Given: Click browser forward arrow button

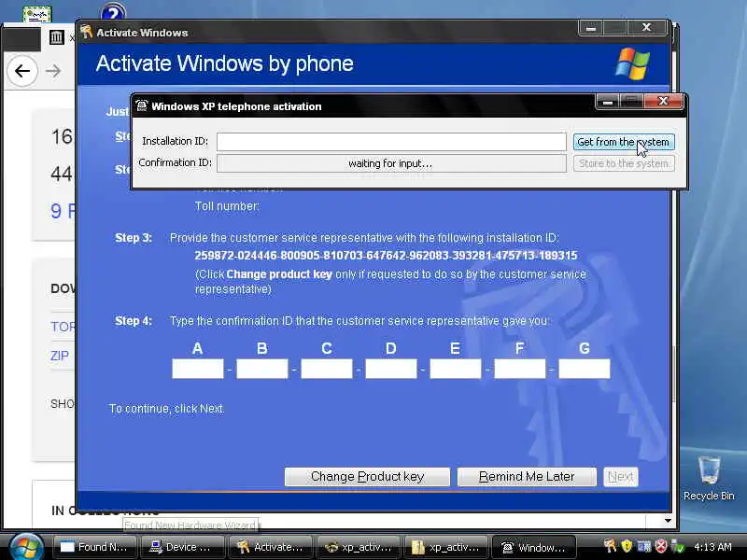Looking at the screenshot, I should 53,71.
